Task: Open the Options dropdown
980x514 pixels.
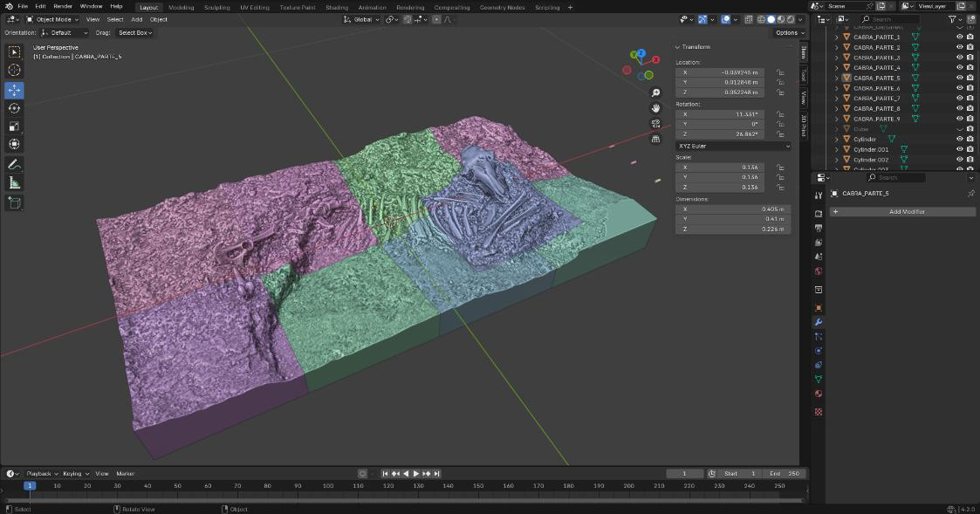Action: [789, 32]
